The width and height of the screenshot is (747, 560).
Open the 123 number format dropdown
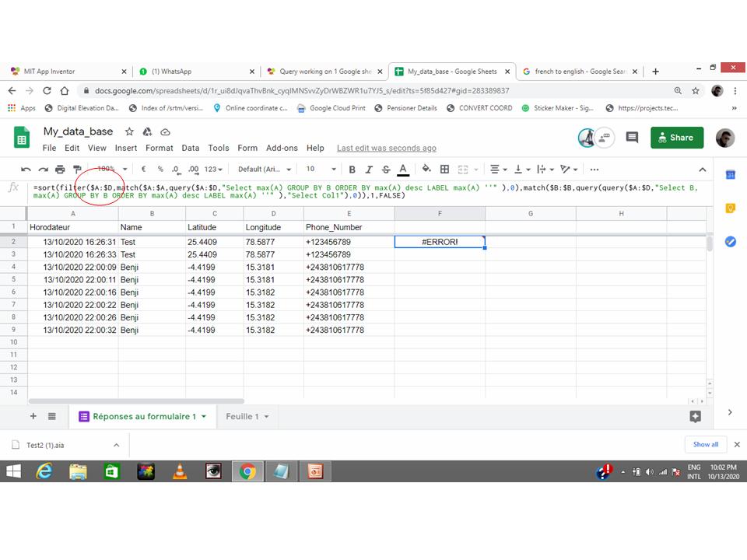tap(213, 170)
